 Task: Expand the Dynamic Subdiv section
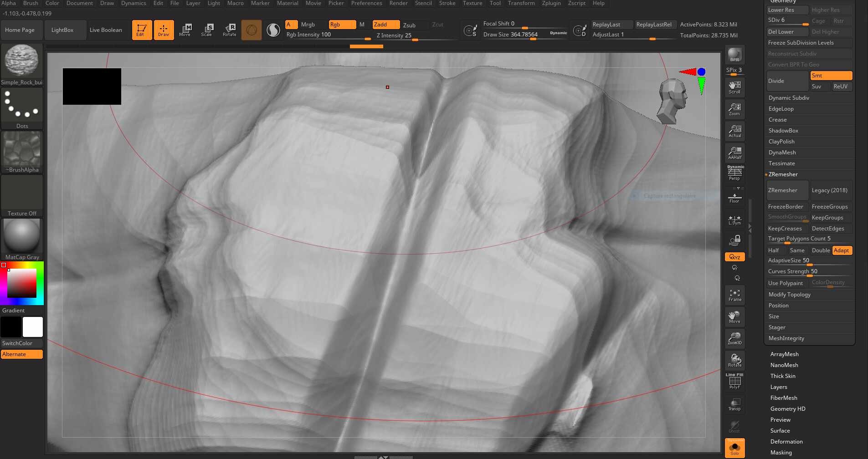click(789, 98)
